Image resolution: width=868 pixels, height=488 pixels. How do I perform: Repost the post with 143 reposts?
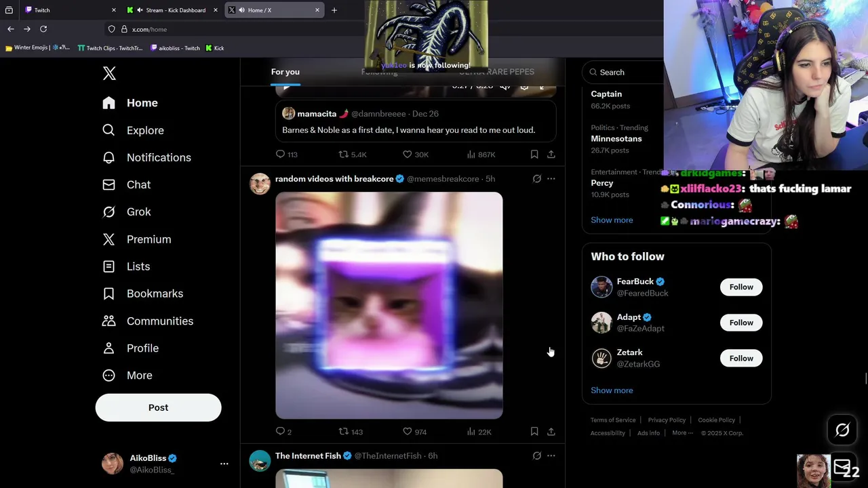351,432
